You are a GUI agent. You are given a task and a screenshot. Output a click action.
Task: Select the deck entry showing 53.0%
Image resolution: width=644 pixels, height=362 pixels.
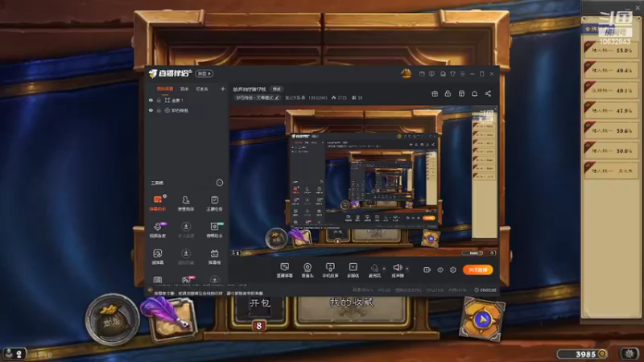pos(611,50)
